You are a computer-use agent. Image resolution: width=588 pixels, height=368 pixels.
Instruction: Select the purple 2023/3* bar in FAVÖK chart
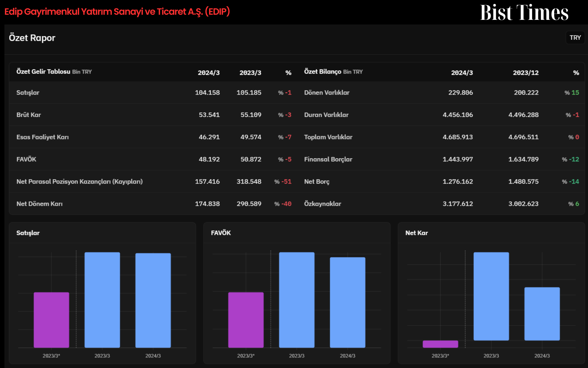246,320
